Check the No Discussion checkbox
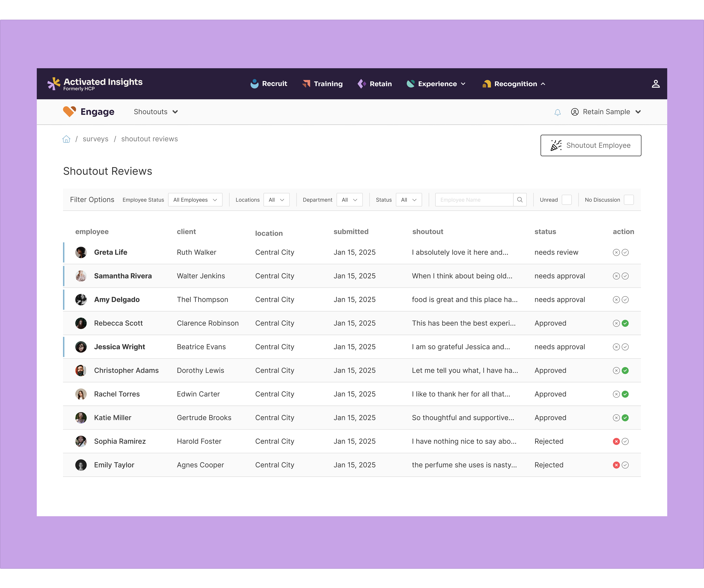 [629, 200]
